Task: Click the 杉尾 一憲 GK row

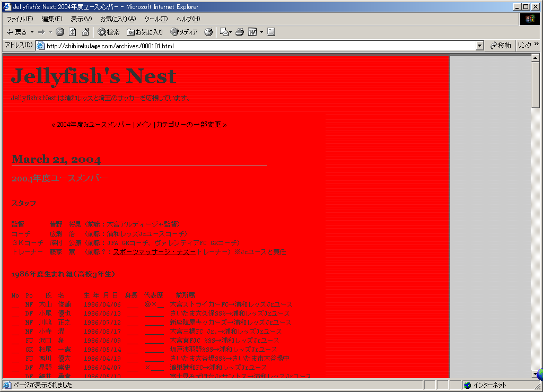Action: 144,350
